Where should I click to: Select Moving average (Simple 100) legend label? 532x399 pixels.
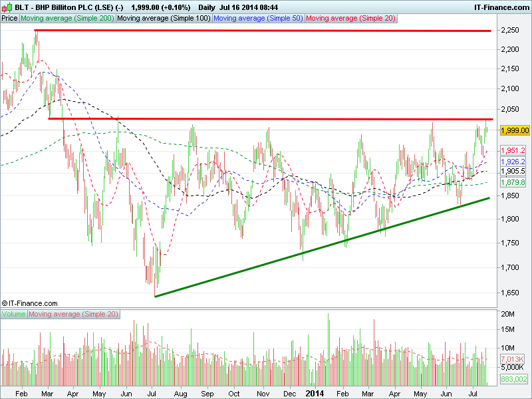pyautogui.click(x=164, y=19)
